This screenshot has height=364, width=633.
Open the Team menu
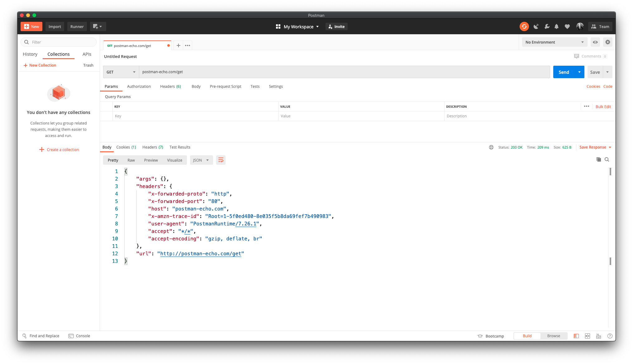[x=600, y=26]
